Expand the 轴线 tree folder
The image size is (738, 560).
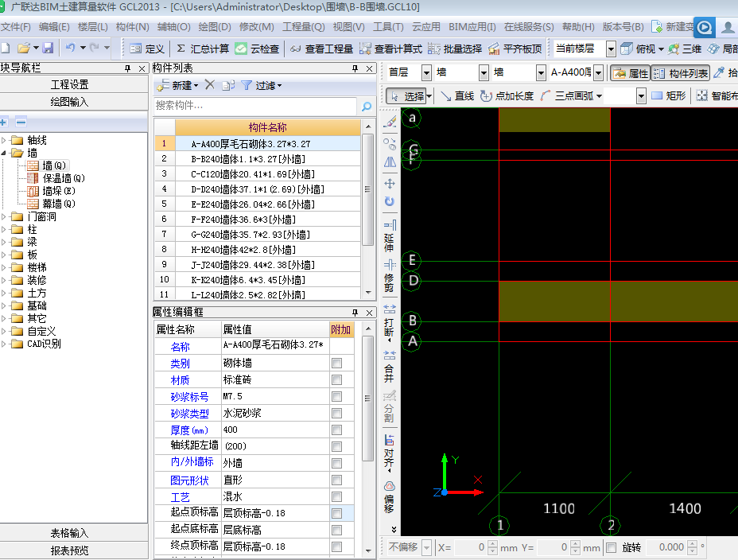tap(4, 140)
